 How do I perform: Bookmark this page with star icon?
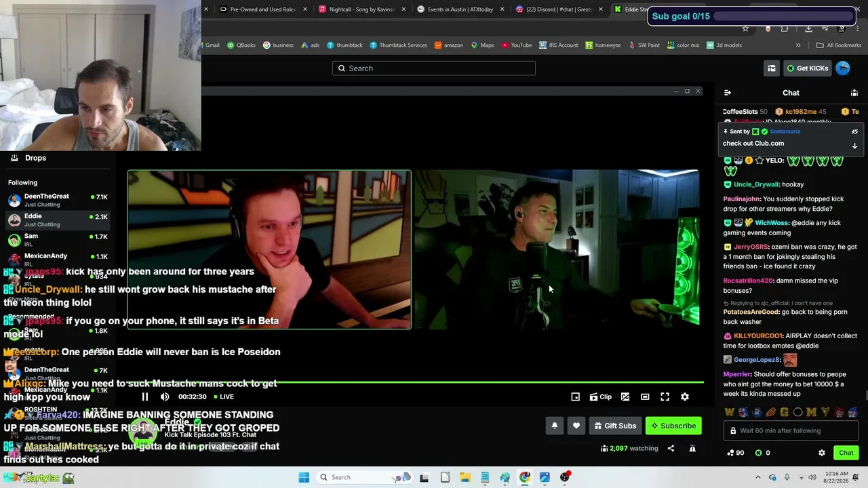[745, 29]
